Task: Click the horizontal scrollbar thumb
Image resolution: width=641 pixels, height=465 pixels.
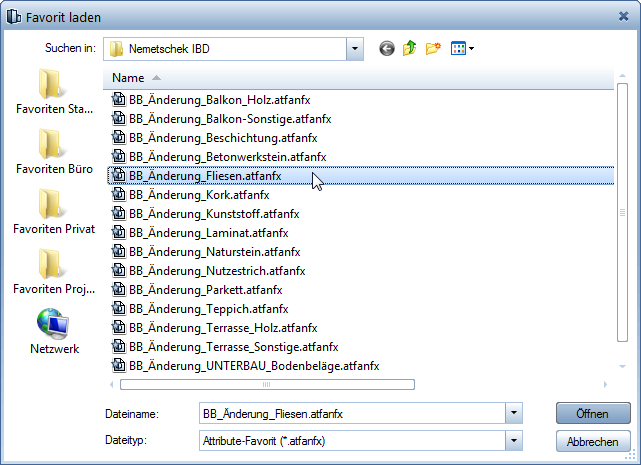Action: click(267, 384)
